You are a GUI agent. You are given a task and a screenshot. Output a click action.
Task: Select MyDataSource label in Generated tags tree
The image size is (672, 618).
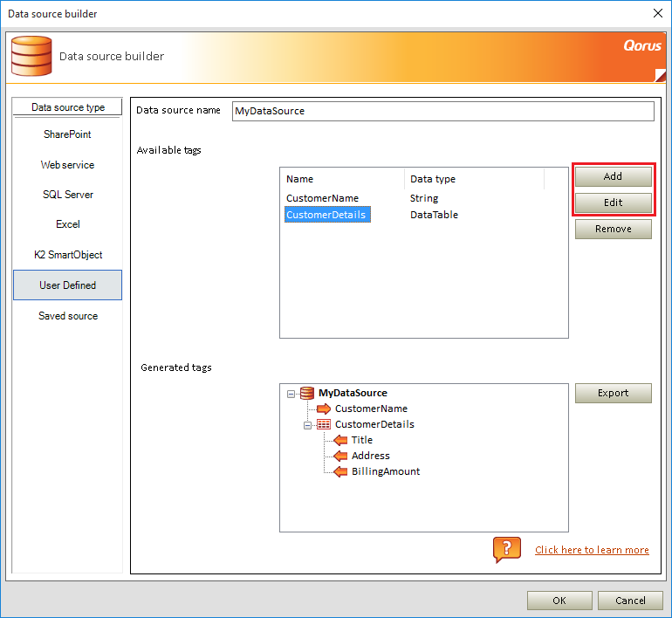(353, 393)
